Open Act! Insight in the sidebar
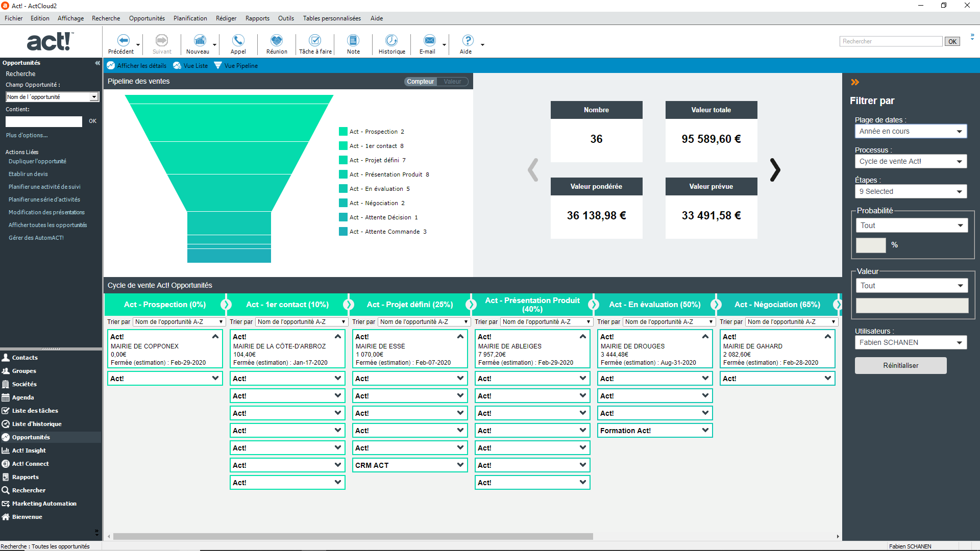The image size is (980, 551). [x=29, y=450]
